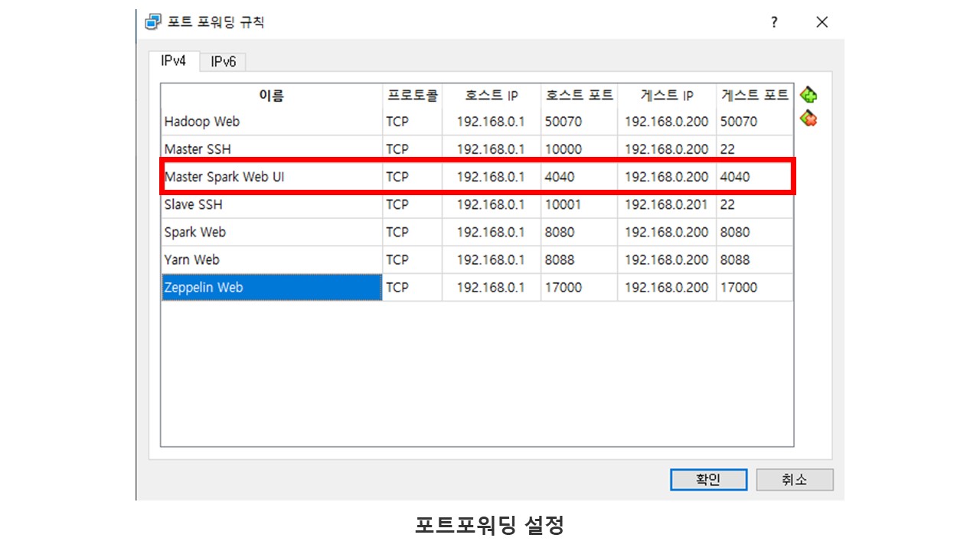The width and height of the screenshot is (980, 551).
Task: Click guest IP 192.168.0.200 of Zeppelin Web
Action: [667, 287]
